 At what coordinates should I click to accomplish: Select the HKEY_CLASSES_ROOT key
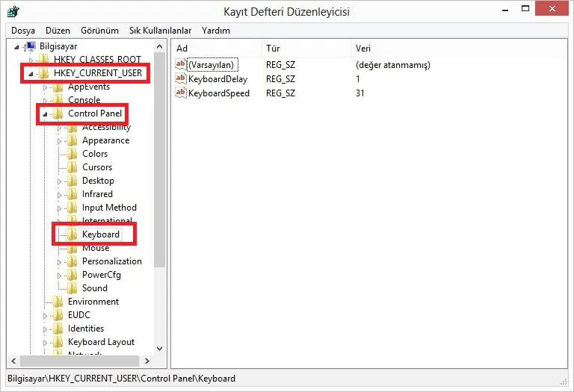tap(97, 59)
